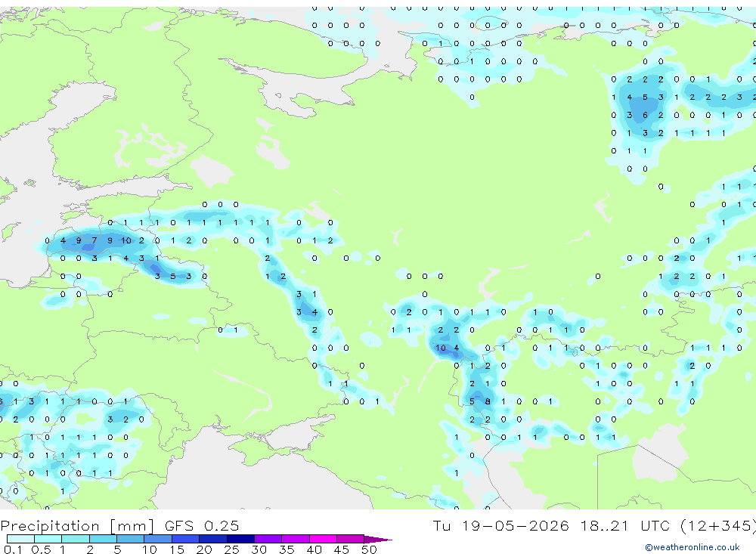
Task: Click the '(12+345)' forecast run text
Action: click(x=718, y=526)
